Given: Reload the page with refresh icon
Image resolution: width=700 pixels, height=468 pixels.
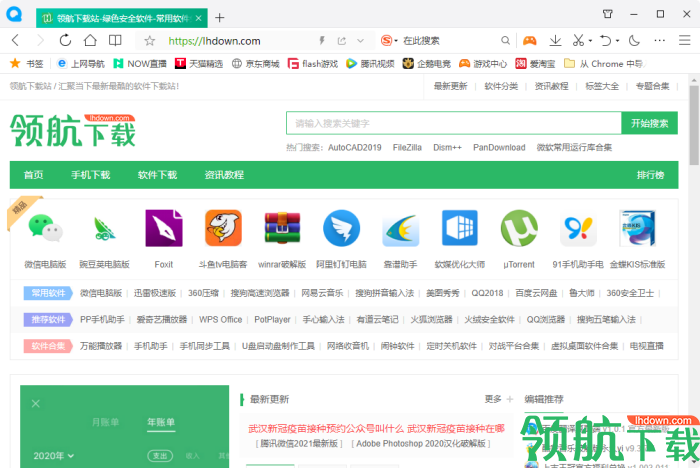Looking at the screenshot, I should point(65,41).
